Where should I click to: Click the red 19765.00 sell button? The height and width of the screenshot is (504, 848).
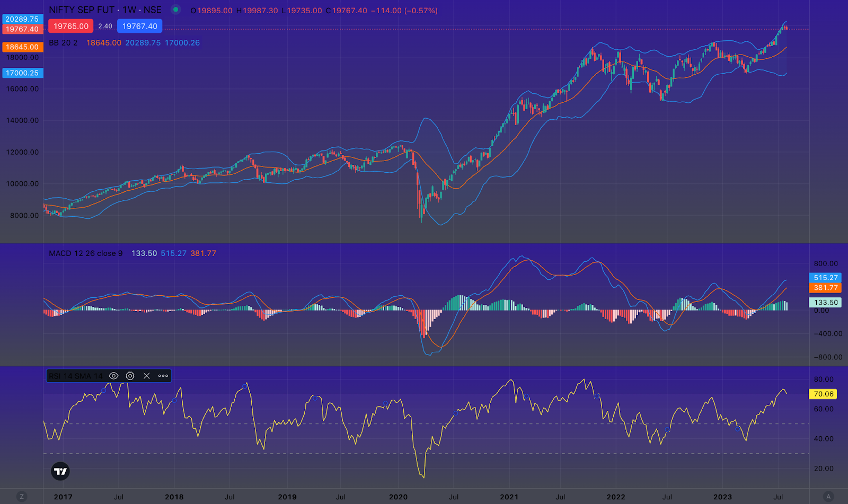[x=71, y=26]
